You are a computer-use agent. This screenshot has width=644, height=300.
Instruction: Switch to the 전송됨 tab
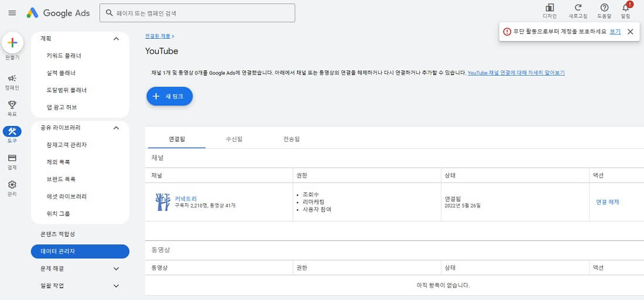[292, 139]
